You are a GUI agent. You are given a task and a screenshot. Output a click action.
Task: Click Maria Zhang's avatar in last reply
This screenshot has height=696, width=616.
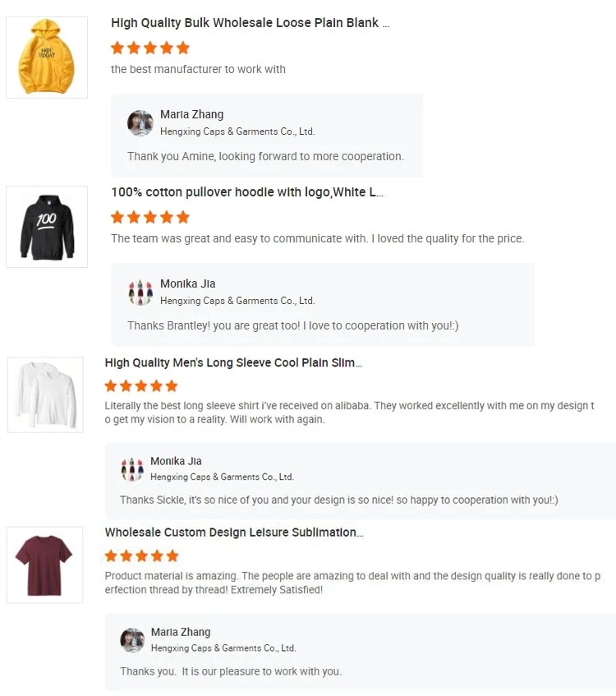[x=132, y=640]
